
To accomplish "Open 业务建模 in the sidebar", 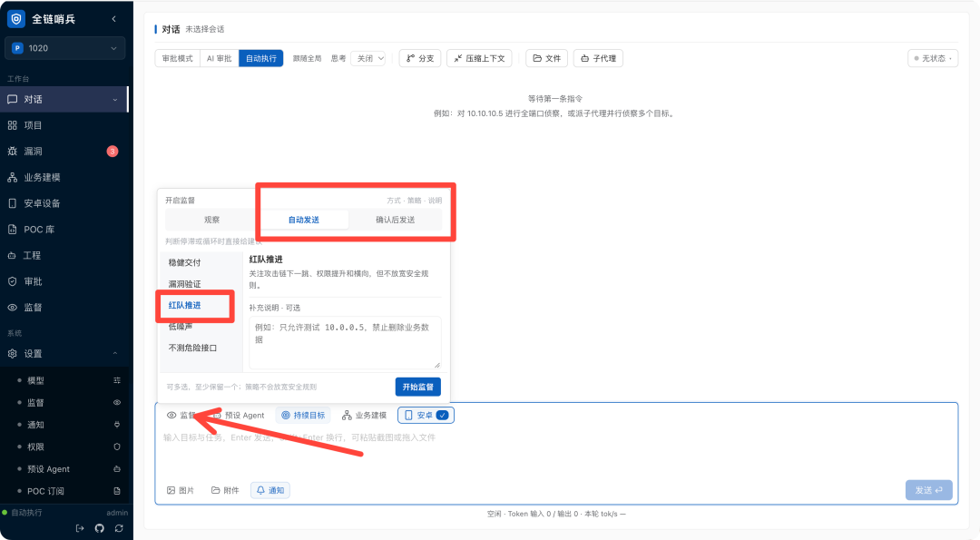I will (x=64, y=178).
